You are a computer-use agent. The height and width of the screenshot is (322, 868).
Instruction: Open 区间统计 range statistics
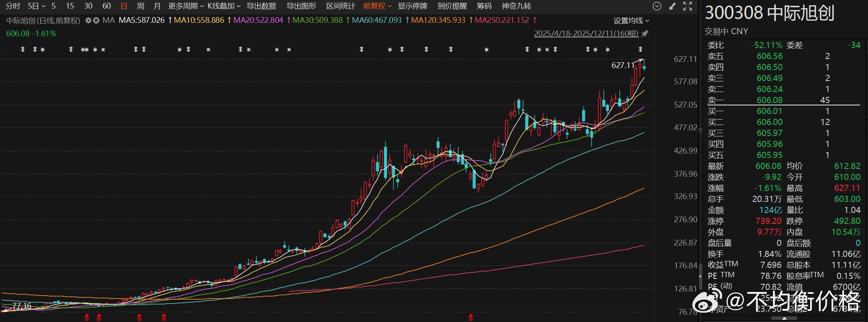341,6
